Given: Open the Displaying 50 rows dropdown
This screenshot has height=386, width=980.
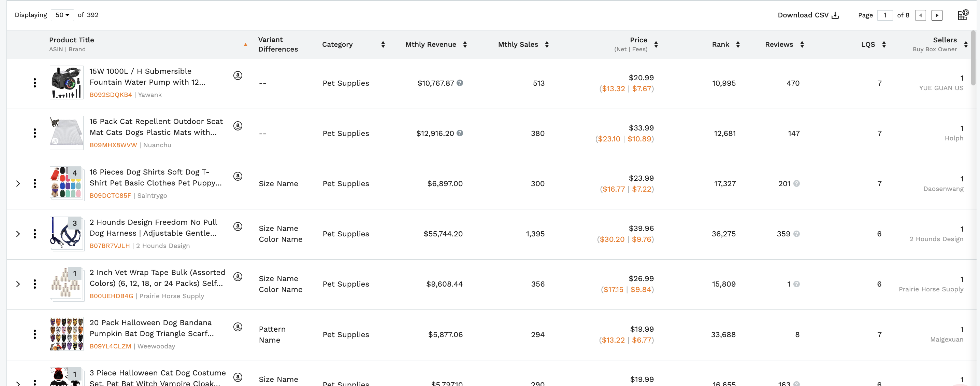Looking at the screenshot, I should (62, 15).
